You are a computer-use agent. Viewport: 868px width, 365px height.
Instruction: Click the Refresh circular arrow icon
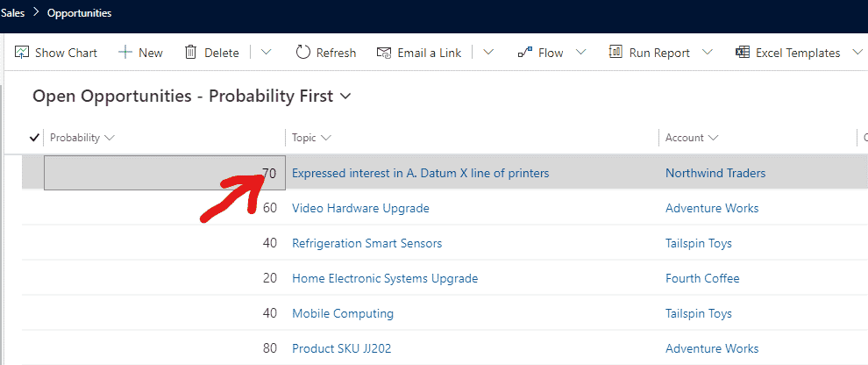[303, 53]
